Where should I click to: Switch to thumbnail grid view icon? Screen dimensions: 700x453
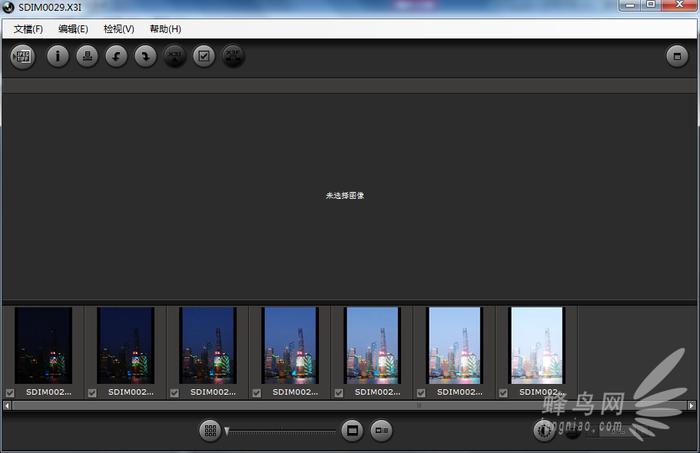tap(210, 431)
